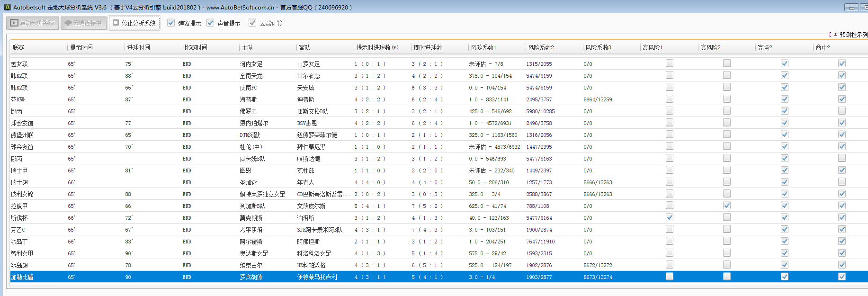This screenshot has height=296, width=868.
Task: Click the play icon on 启动分析系统
Action: [14, 23]
